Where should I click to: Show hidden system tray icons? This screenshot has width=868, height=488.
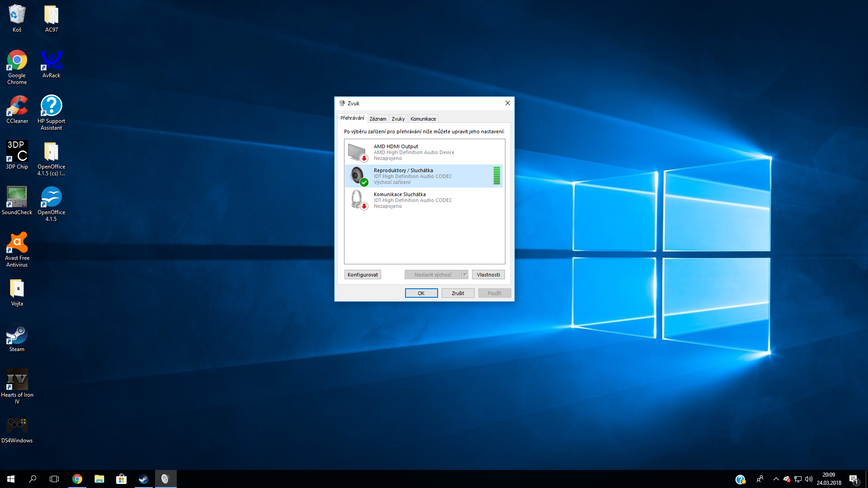pos(776,479)
